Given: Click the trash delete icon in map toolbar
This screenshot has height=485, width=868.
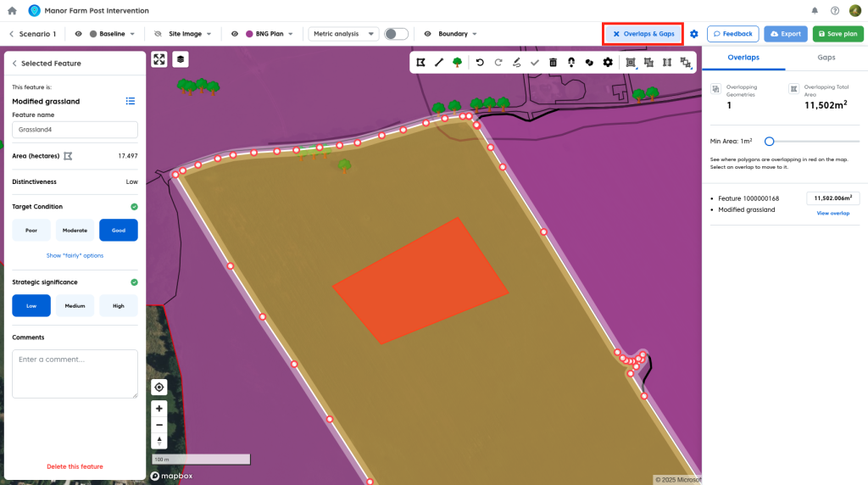Looking at the screenshot, I should 553,62.
